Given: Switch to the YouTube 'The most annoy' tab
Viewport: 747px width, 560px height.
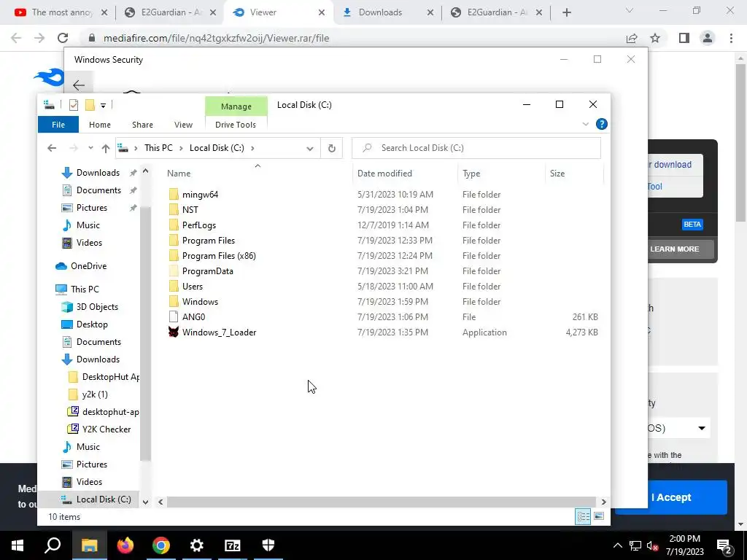Looking at the screenshot, I should 62,12.
